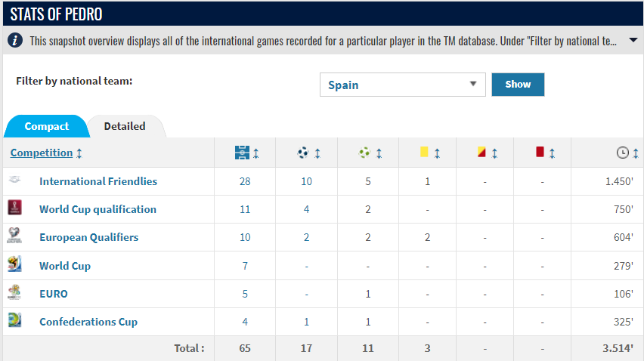This screenshot has height=361, width=644.
Task: Sort by assists icon column
Action: [x=365, y=153]
